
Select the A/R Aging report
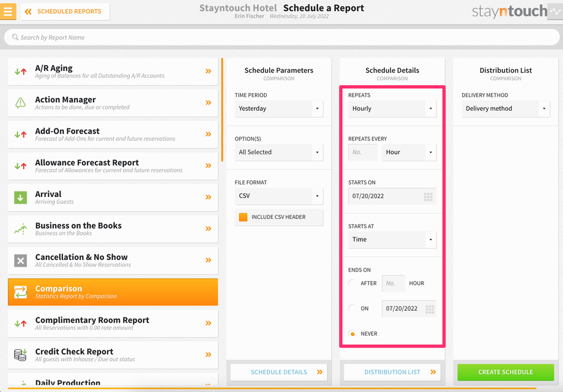113,72
